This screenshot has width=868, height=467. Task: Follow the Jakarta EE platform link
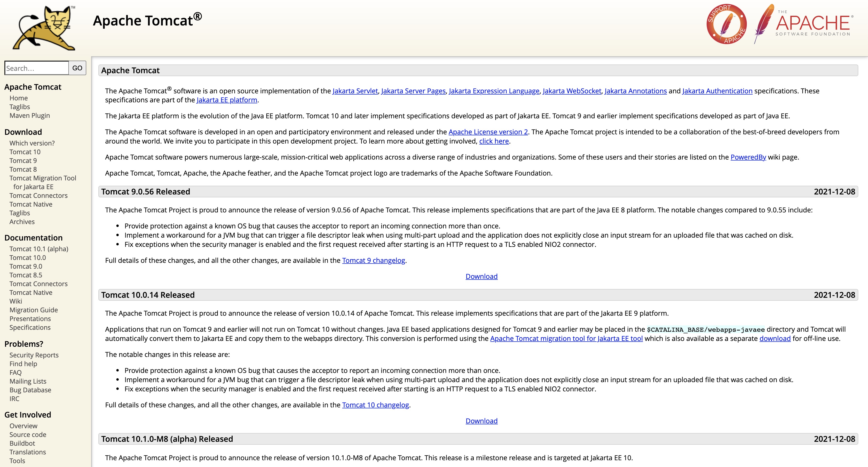click(227, 100)
